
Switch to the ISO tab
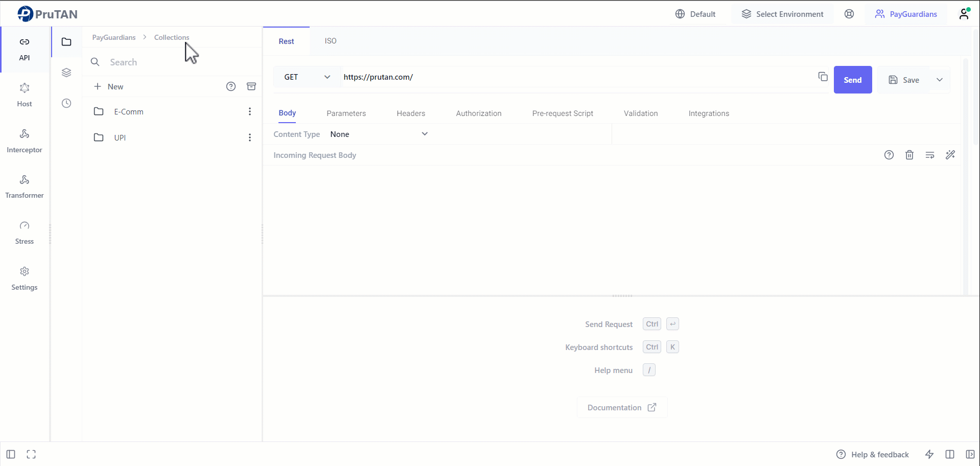[331, 41]
